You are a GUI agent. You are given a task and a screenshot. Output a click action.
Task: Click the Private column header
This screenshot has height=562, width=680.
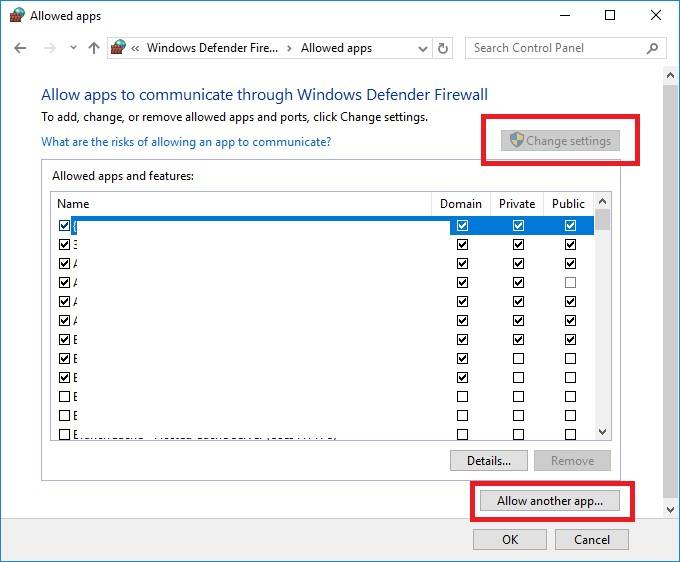pos(517,204)
